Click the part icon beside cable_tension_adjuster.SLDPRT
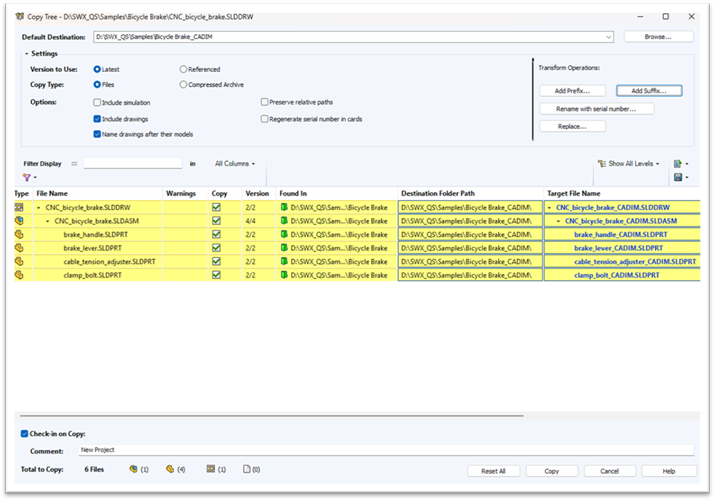Viewport: 716px width, 501px height. 19,261
